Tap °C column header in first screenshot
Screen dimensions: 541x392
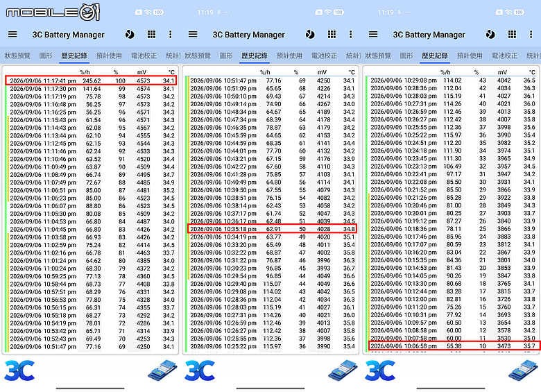click(x=171, y=72)
